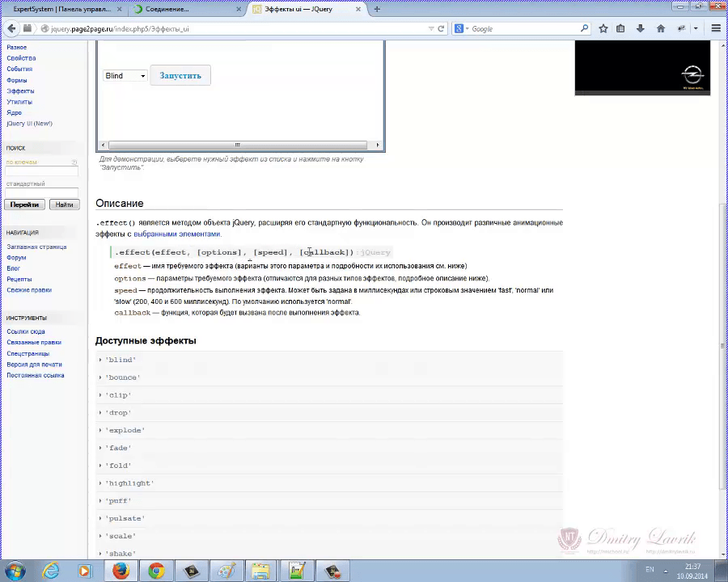
Task: Open the Заглавная страница link
Action: [36, 247]
